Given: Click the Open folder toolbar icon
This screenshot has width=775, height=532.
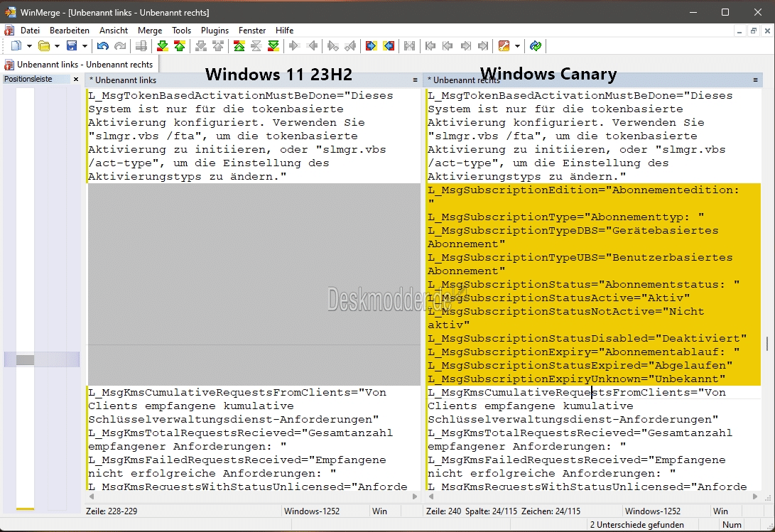Looking at the screenshot, I should coord(44,46).
